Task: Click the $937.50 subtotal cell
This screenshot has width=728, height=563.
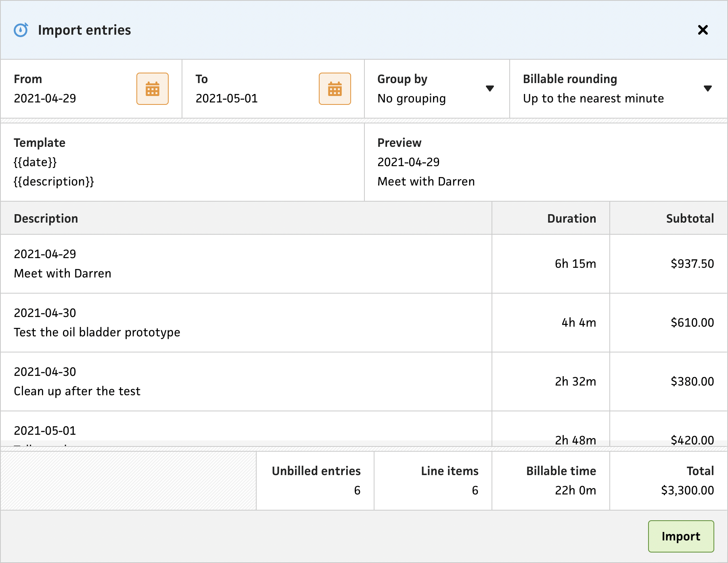Action: [x=692, y=264]
